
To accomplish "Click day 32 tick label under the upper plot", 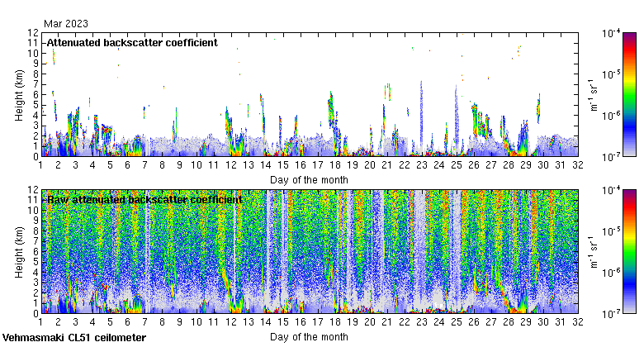I will [578, 165].
